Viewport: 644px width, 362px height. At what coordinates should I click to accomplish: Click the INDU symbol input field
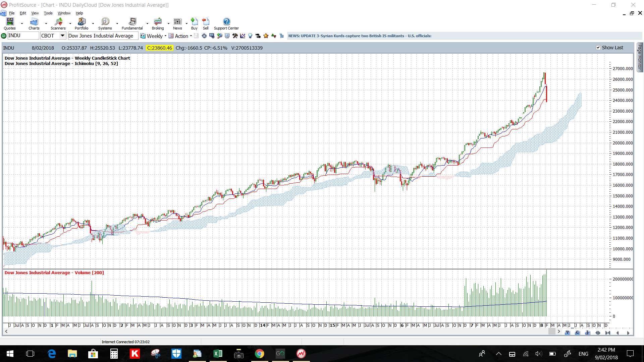pos(23,36)
